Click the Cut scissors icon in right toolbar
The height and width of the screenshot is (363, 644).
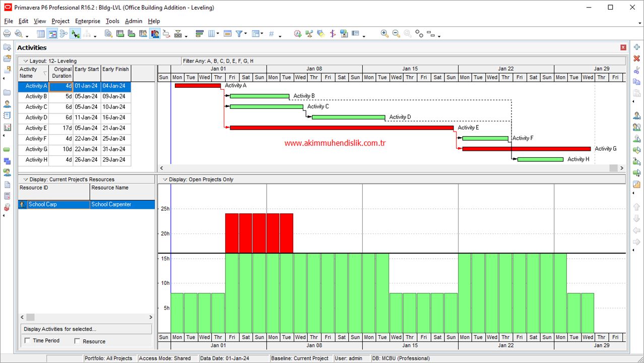636,70
